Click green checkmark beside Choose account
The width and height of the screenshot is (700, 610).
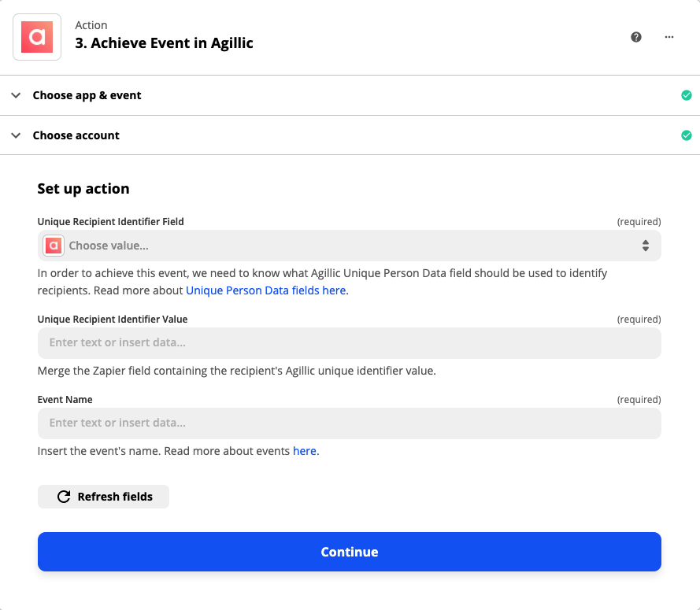pos(686,135)
